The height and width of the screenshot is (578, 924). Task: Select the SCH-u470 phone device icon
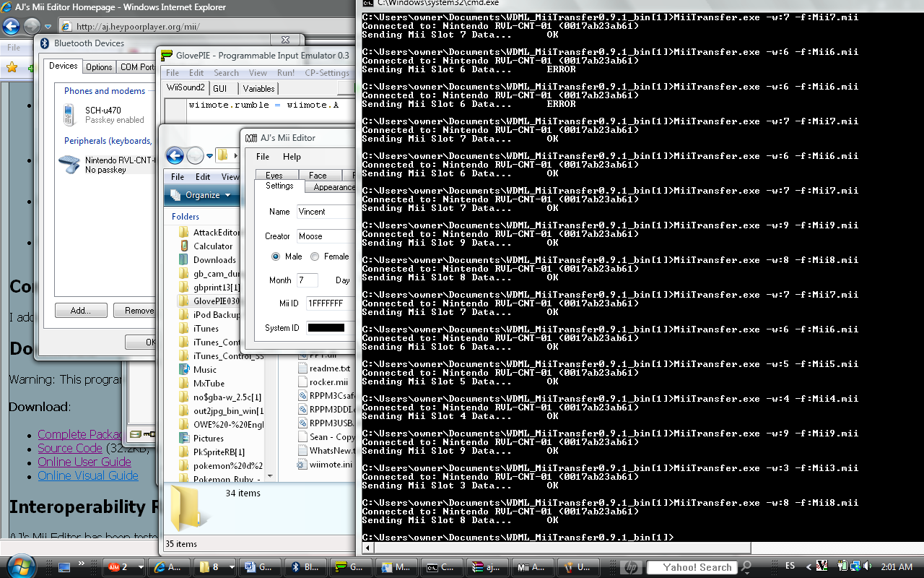click(70, 115)
